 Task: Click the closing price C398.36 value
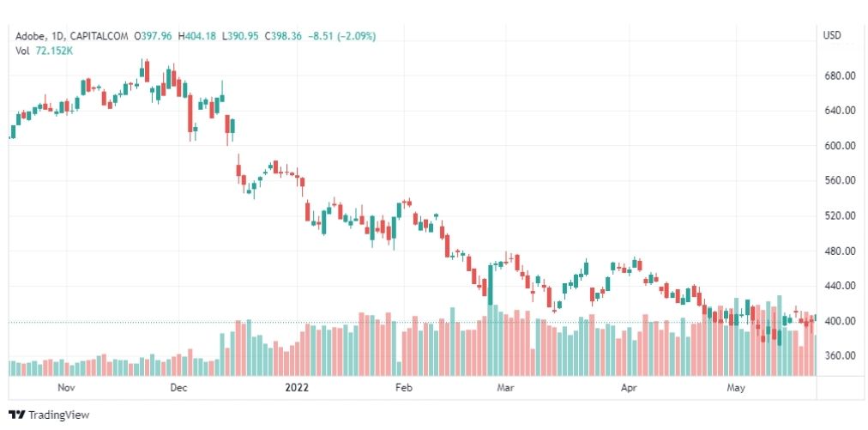[x=283, y=37]
